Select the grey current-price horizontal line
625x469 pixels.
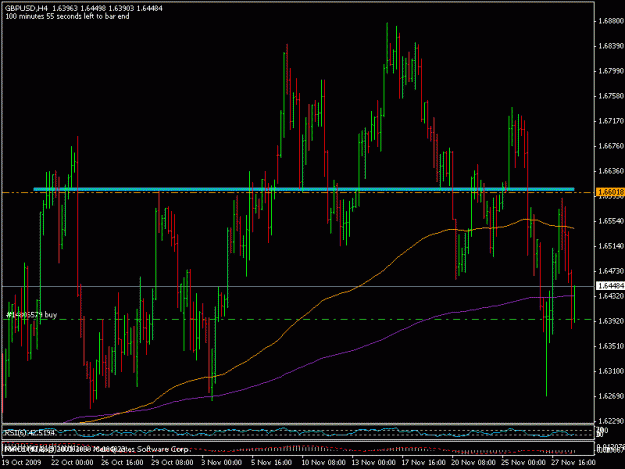tap(298, 287)
